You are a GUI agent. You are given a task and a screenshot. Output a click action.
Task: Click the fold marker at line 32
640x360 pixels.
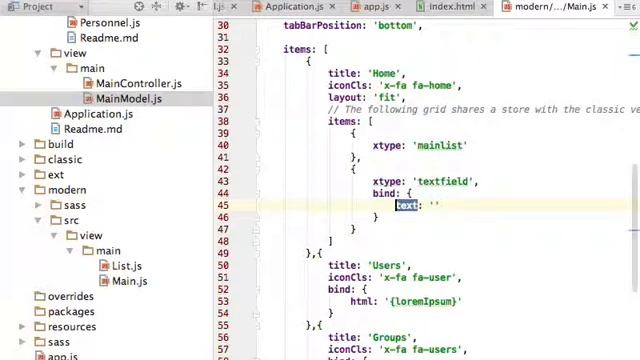[x=257, y=50]
